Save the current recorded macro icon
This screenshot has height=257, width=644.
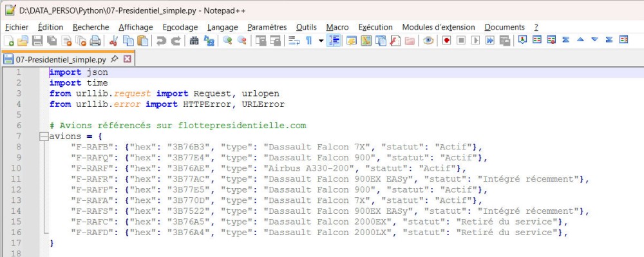click(504, 40)
